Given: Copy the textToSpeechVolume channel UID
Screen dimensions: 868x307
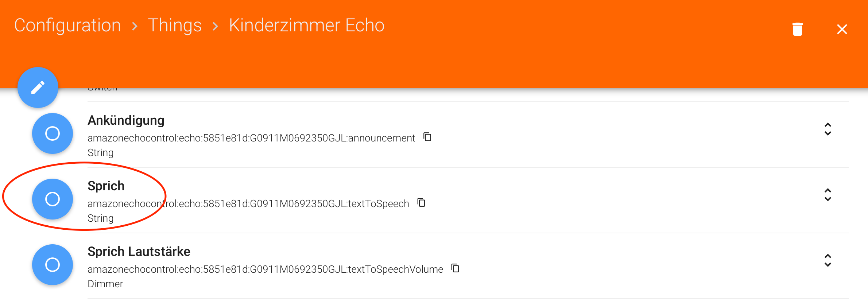Looking at the screenshot, I should [455, 268].
